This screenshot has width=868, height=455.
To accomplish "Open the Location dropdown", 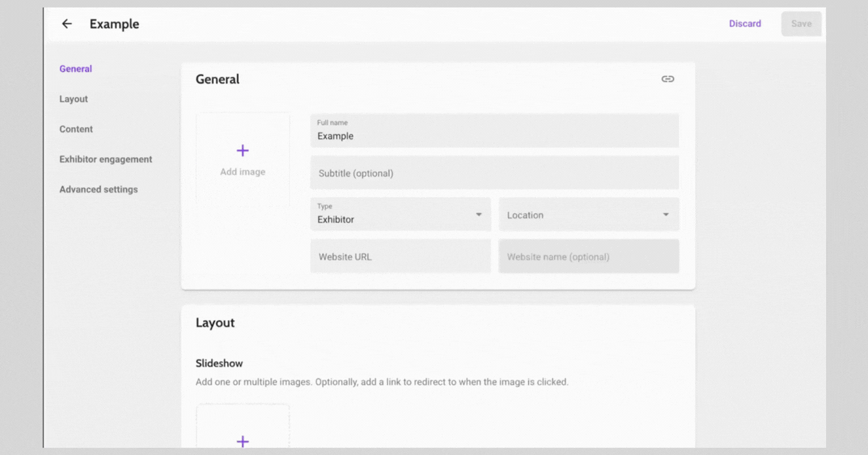I will pos(589,214).
